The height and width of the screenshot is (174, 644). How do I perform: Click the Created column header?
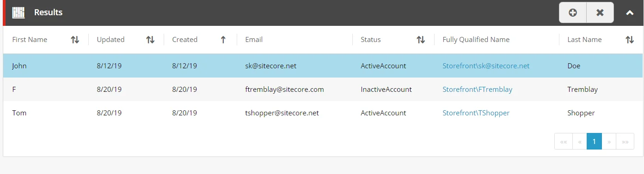point(185,40)
